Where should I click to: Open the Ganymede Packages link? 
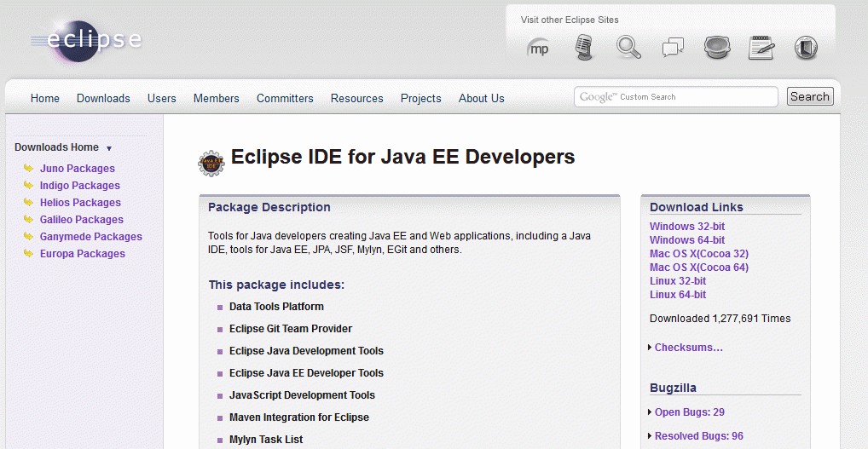click(x=90, y=237)
